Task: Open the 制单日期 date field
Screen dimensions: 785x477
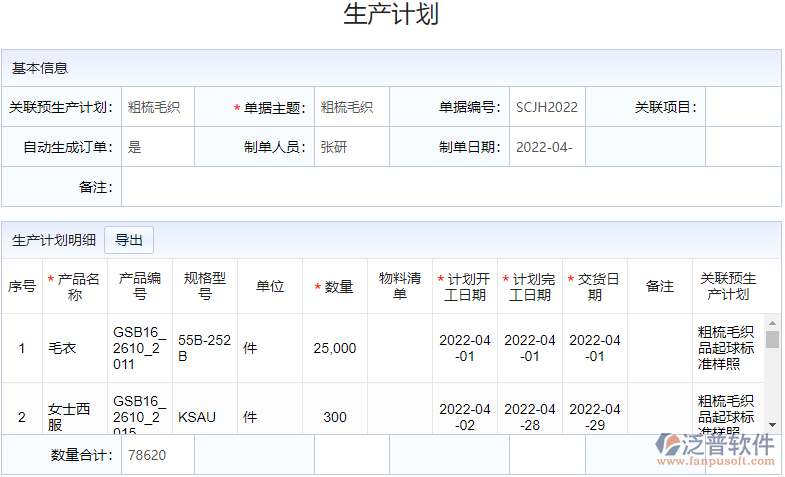Action: click(546, 147)
